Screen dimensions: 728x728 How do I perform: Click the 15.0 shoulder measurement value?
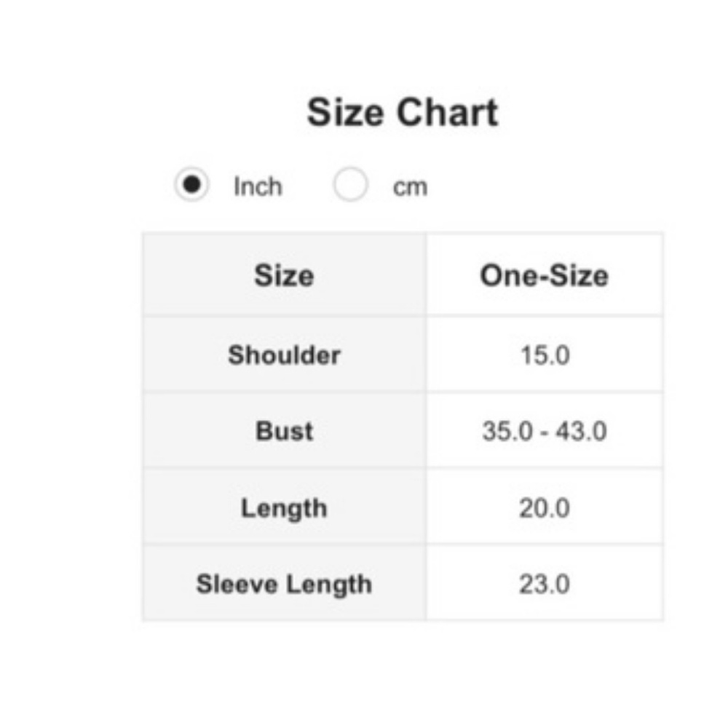(545, 356)
